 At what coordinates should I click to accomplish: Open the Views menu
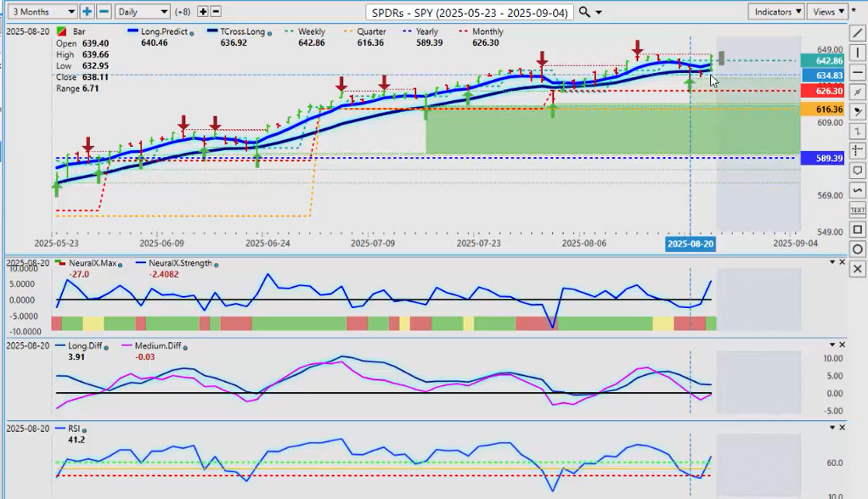click(827, 12)
